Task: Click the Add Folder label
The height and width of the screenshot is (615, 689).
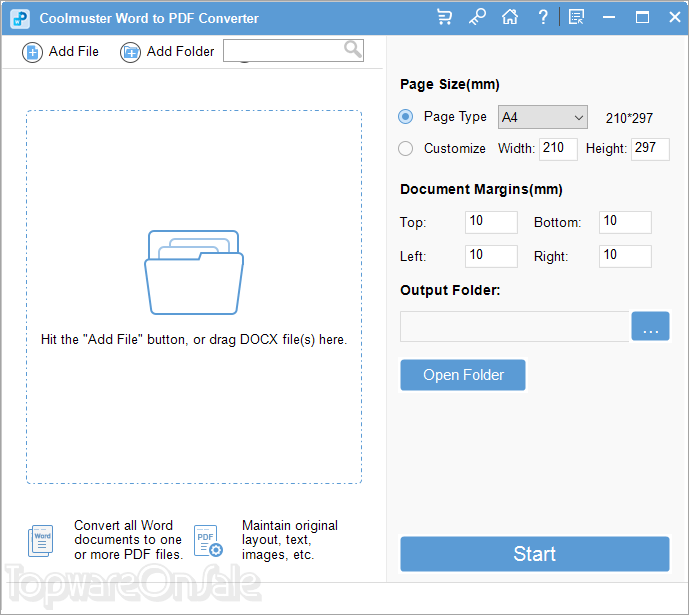Action: point(180,51)
